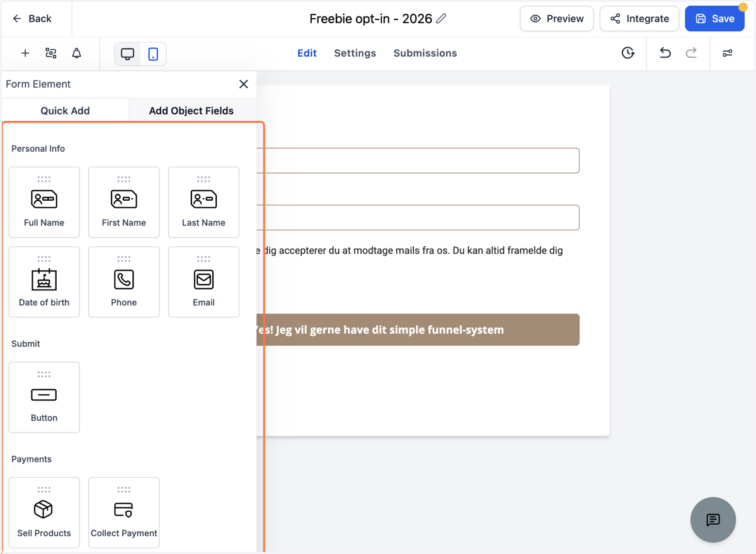Open the Submissions tab

[425, 54]
